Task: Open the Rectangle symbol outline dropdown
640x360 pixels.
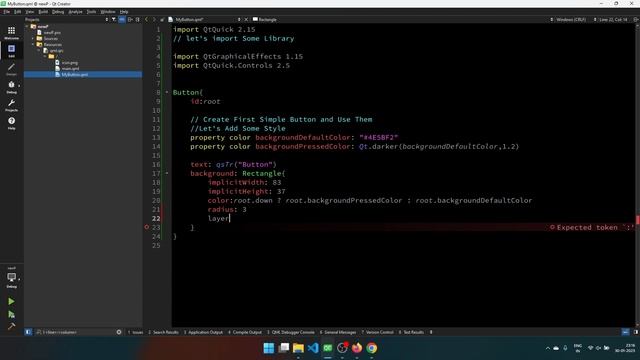Action: tap(265, 19)
